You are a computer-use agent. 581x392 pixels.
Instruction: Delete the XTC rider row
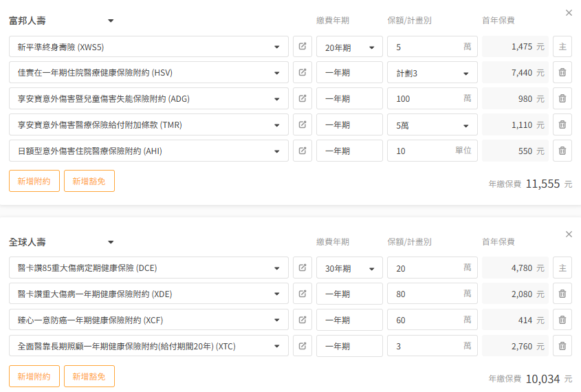click(562, 346)
